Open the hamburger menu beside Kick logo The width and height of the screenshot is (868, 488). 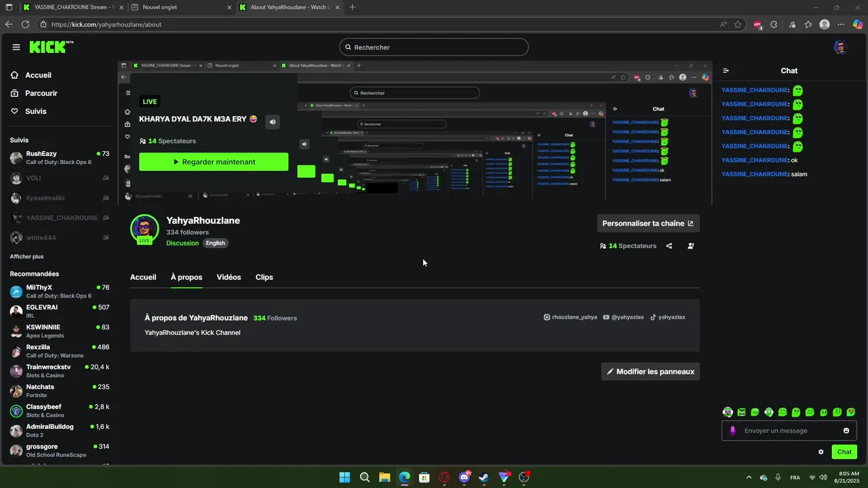tap(16, 47)
